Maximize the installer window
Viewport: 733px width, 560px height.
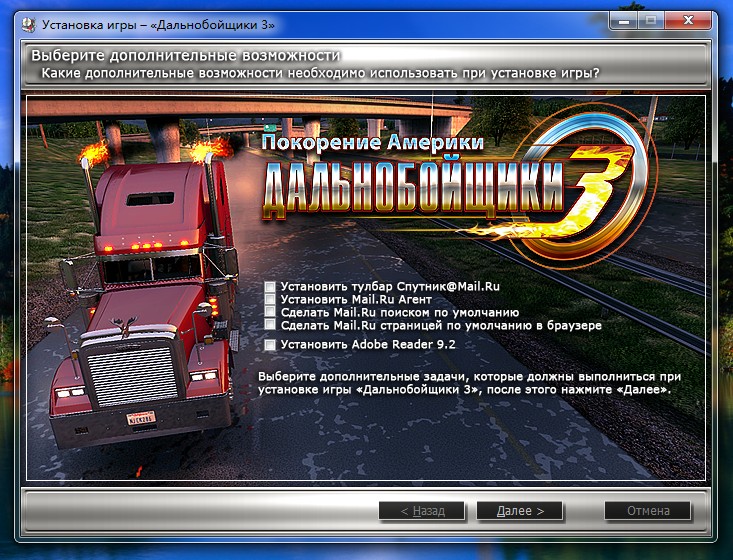(653, 19)
